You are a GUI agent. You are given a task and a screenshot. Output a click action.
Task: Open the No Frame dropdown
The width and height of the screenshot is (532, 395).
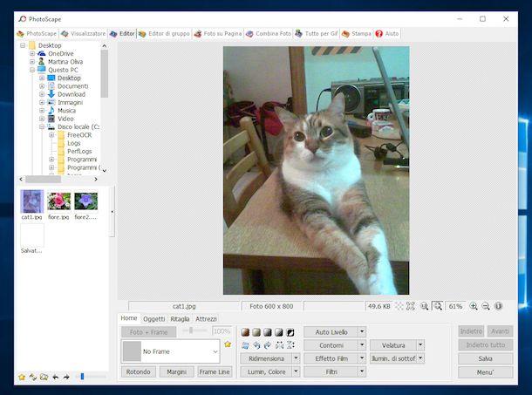[x=215, y=351]
